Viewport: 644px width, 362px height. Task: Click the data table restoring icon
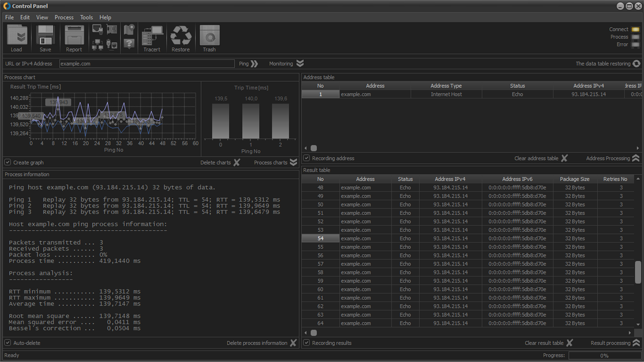click(x=637, y=63)
